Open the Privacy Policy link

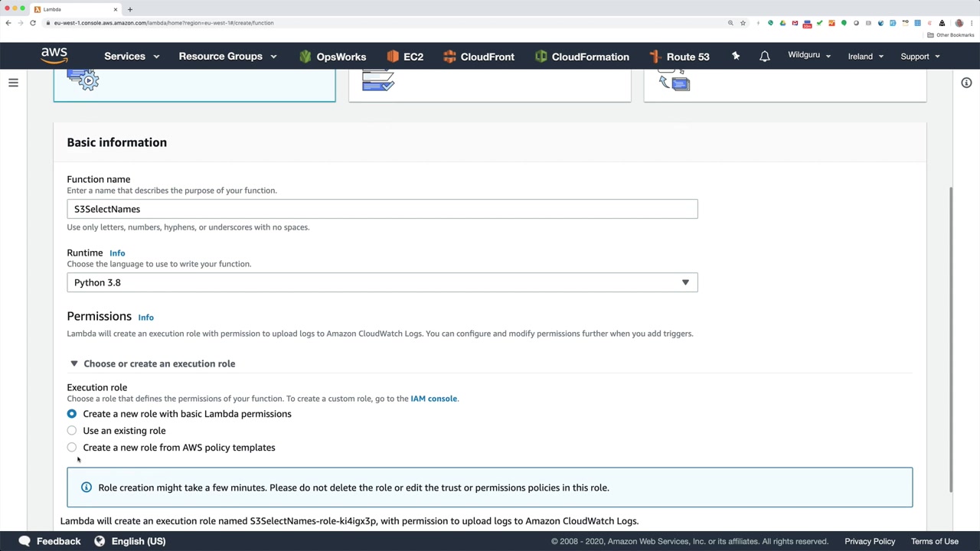[870, 541]
